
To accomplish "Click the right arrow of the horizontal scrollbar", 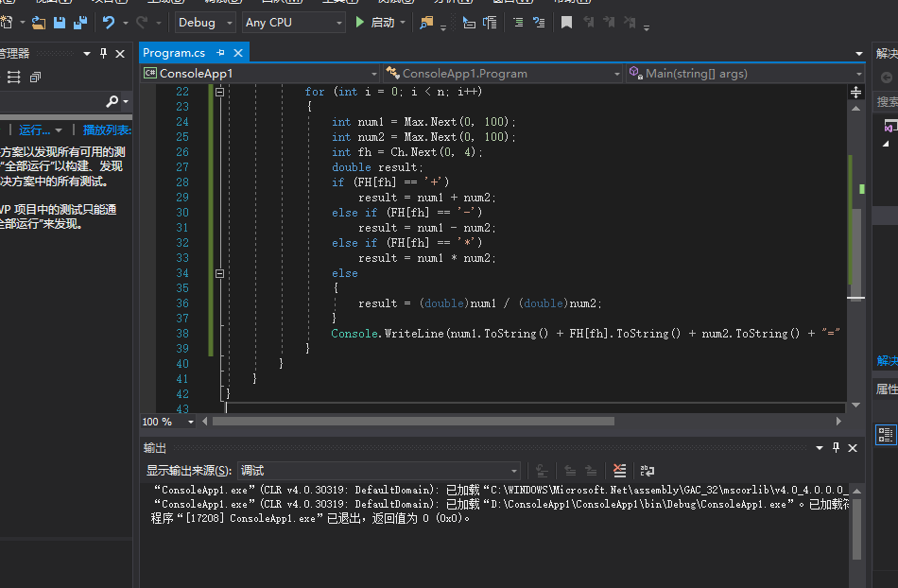I will click(x=838, y=422).
